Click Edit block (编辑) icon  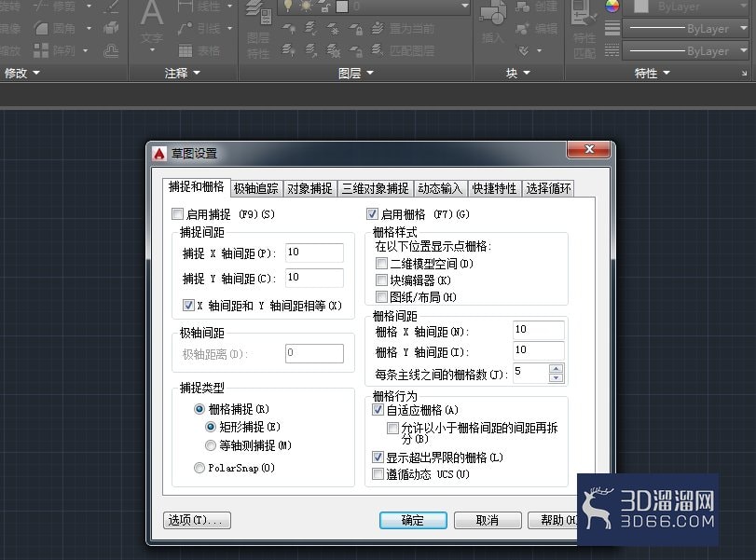[x=523, y=29]
